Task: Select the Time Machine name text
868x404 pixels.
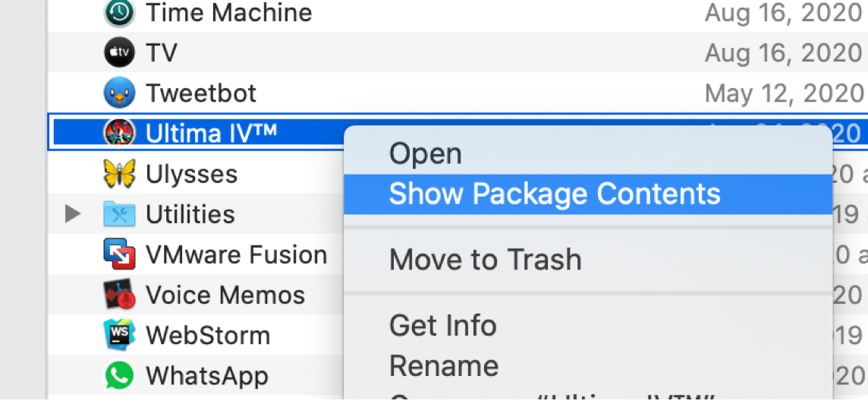Action: tap(228, 12)
